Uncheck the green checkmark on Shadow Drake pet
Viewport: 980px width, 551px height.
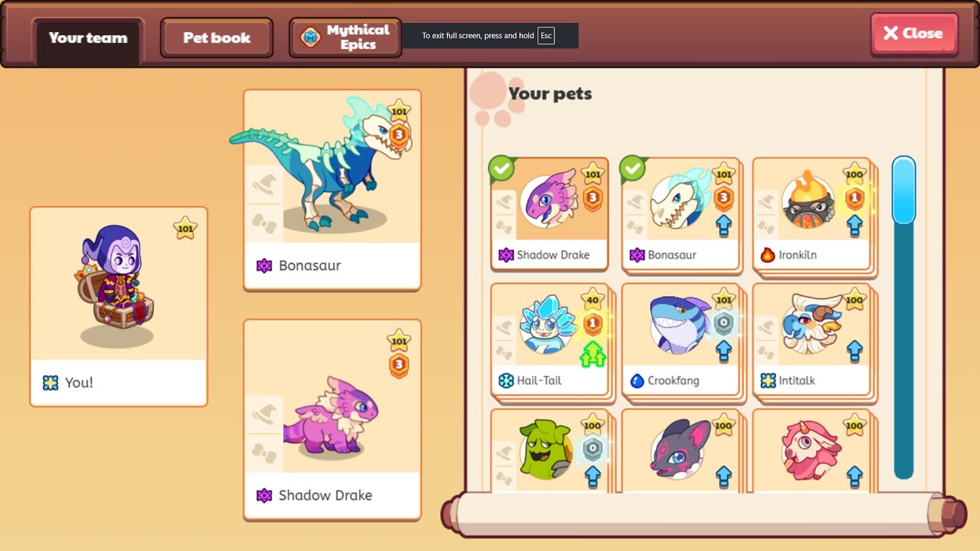point(501,168)
